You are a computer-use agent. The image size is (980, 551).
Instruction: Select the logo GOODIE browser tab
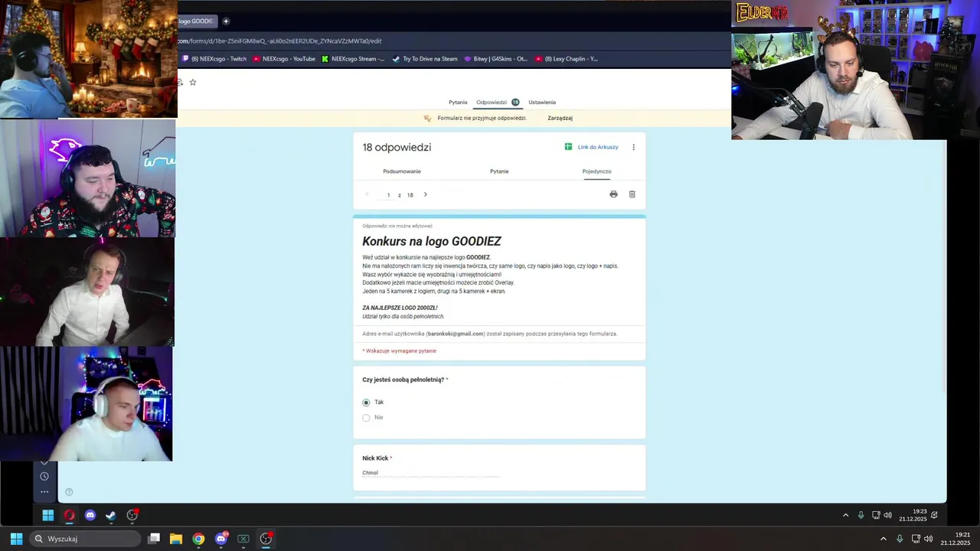(x=198, y=21)
